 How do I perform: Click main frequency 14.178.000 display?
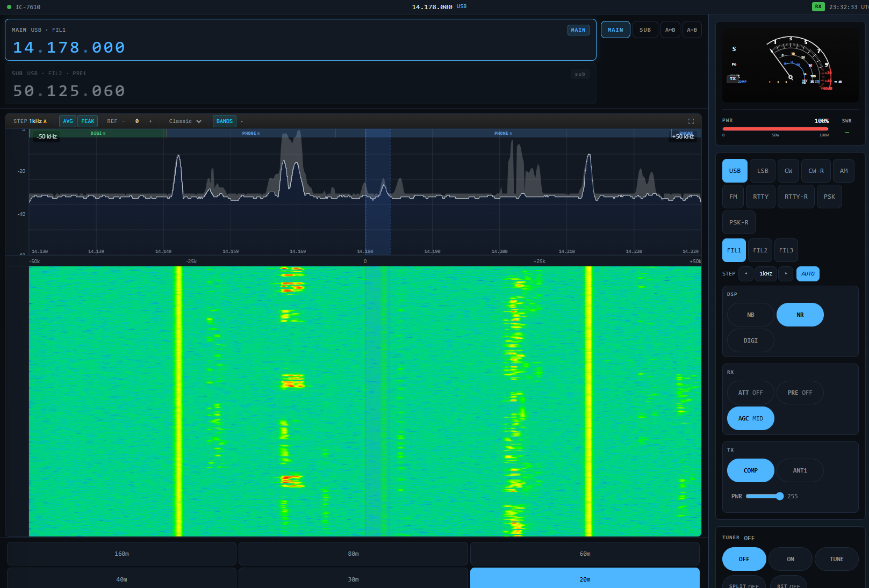(69, 48)
